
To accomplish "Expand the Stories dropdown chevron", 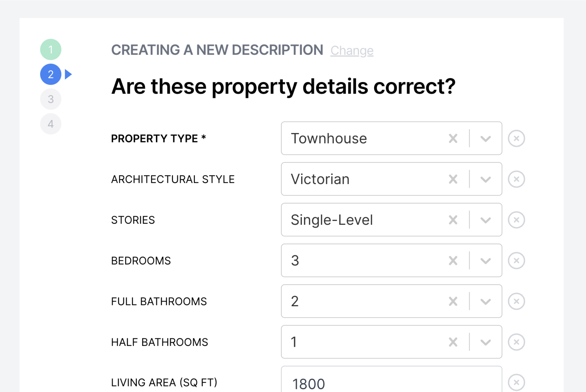I will 486,220.
